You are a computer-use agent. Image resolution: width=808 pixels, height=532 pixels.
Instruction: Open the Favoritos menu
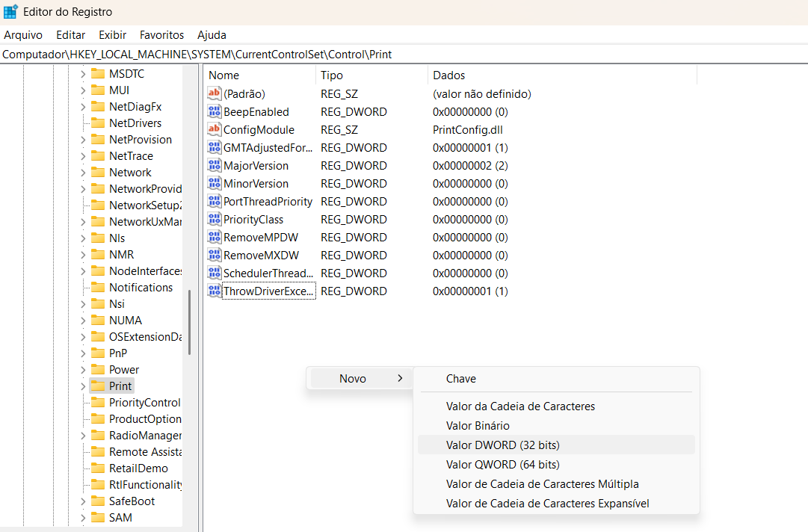[x=161, y=35]
